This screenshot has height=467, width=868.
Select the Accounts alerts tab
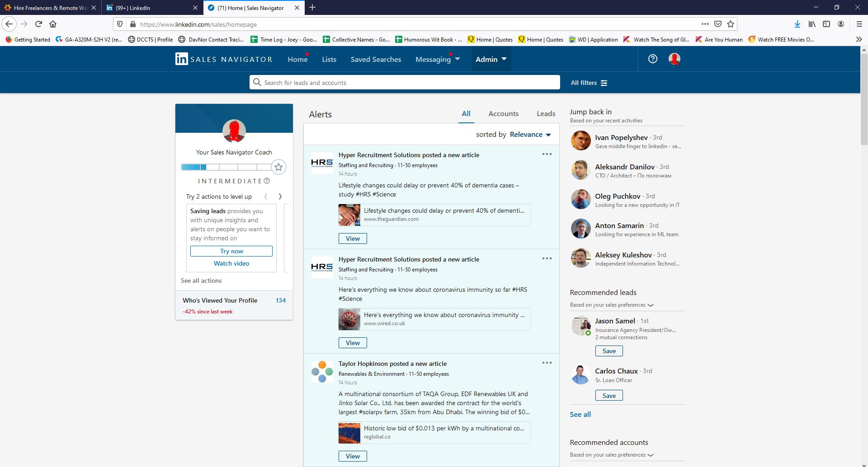[x=503, y=114]
